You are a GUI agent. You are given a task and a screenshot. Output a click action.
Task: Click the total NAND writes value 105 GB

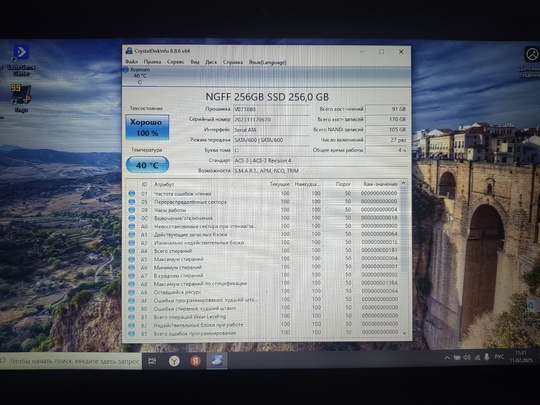click(386, 129)
